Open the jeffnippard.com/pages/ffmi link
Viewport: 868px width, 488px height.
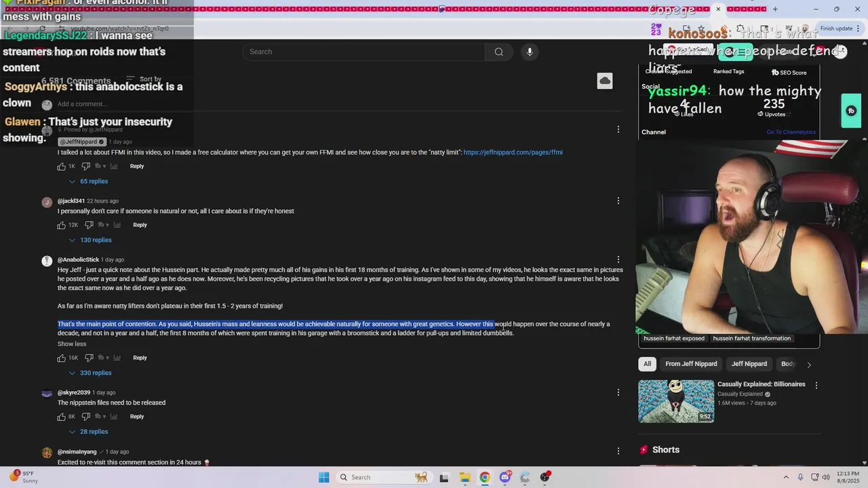click(513, 152)
